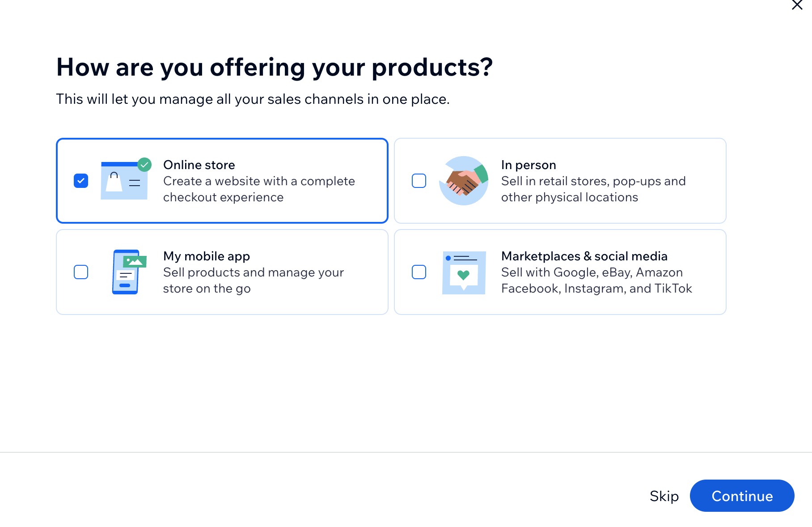Click the X to close the dialog

pyautogui.click(x=797, y=5)
